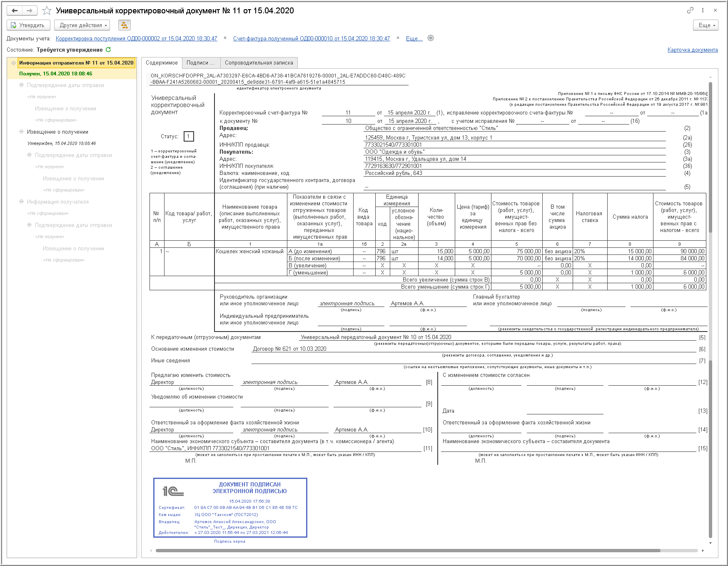This screenshot has height=566, width=728.
Task: Close the document window with X
Action: point(715,10)
